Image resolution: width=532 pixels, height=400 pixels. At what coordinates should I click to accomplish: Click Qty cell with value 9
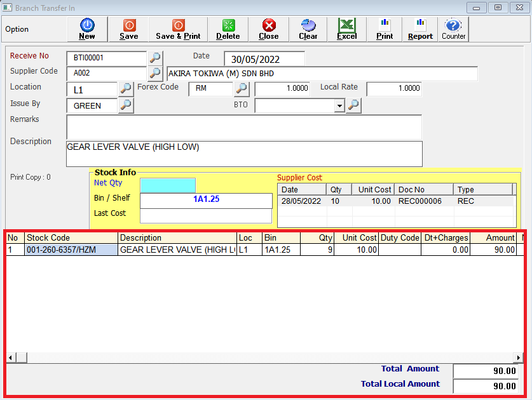click(x=317, y=250)
